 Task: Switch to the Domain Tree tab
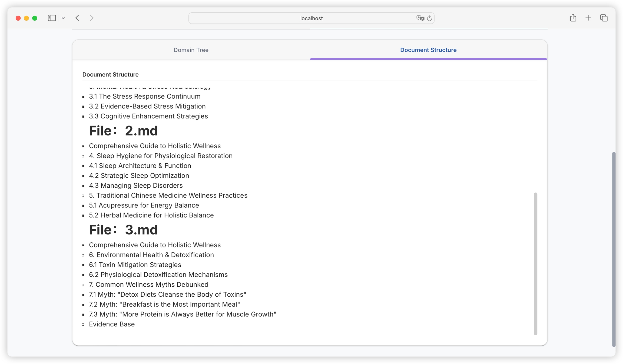pyautogui.click(x=191, y=50)
